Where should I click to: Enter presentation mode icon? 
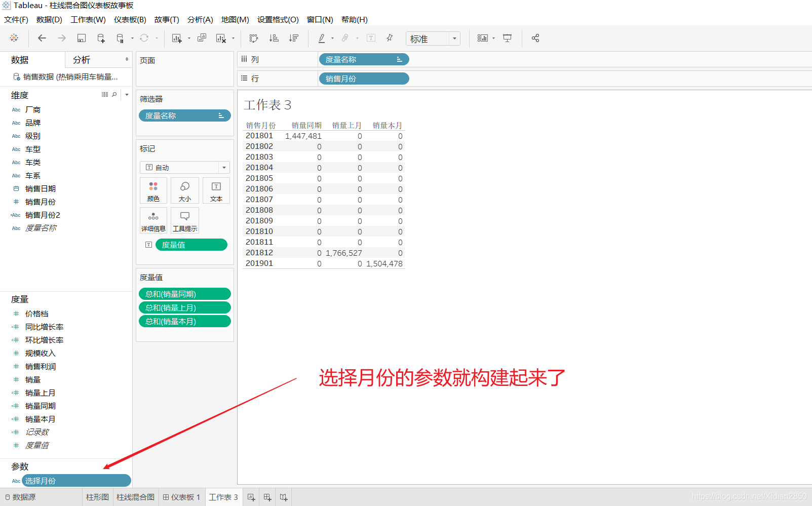[x=507, y=38]
